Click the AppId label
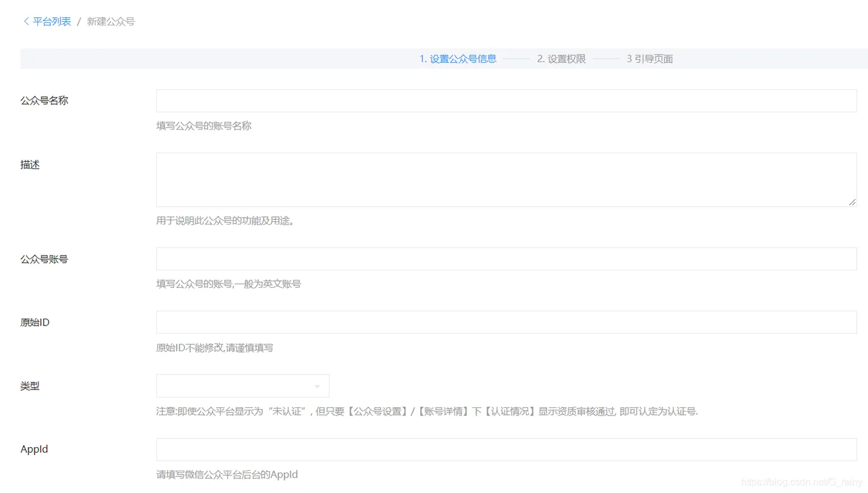 pyautogui.click(x=34, y=450)
